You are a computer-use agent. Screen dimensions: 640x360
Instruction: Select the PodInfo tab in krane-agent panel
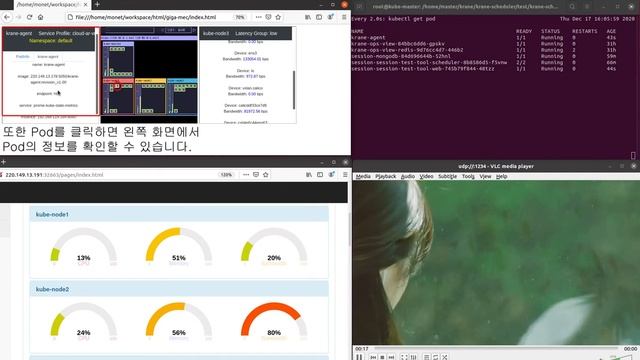[x=23, y=56]
